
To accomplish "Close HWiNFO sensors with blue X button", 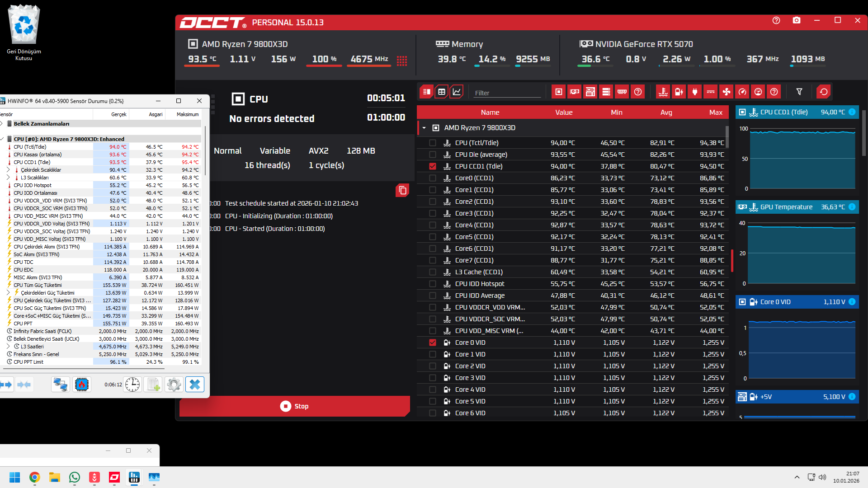I will coord(195,385).
